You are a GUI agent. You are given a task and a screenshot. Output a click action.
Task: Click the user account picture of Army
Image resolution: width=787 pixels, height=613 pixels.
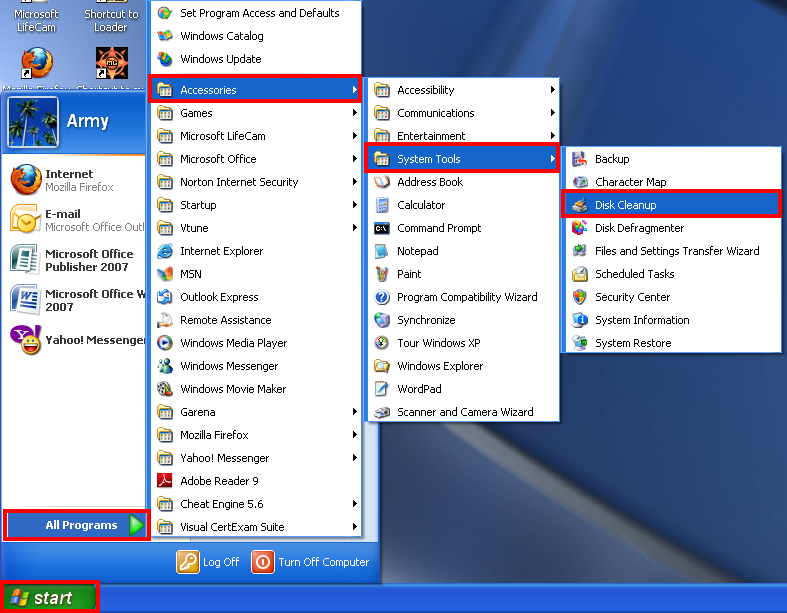point(33,122)
